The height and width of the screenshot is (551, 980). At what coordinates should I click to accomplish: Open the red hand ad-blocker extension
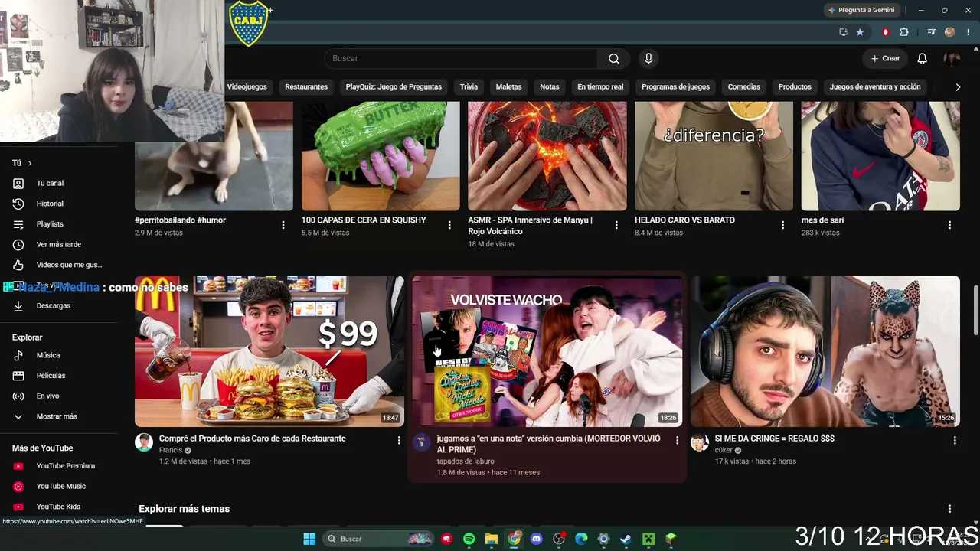tap(886, 32)
